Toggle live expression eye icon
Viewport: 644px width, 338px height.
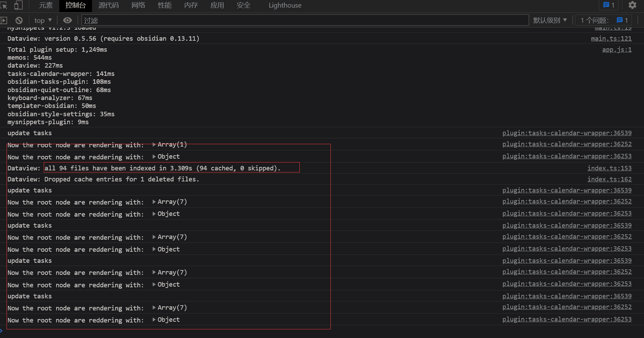(x=68, y=20)
